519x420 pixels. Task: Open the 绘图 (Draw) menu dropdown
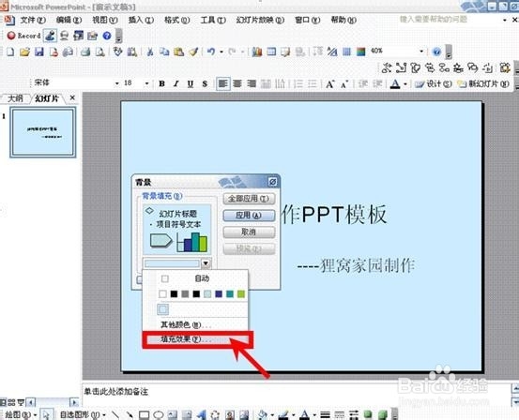tap(21, 414)
